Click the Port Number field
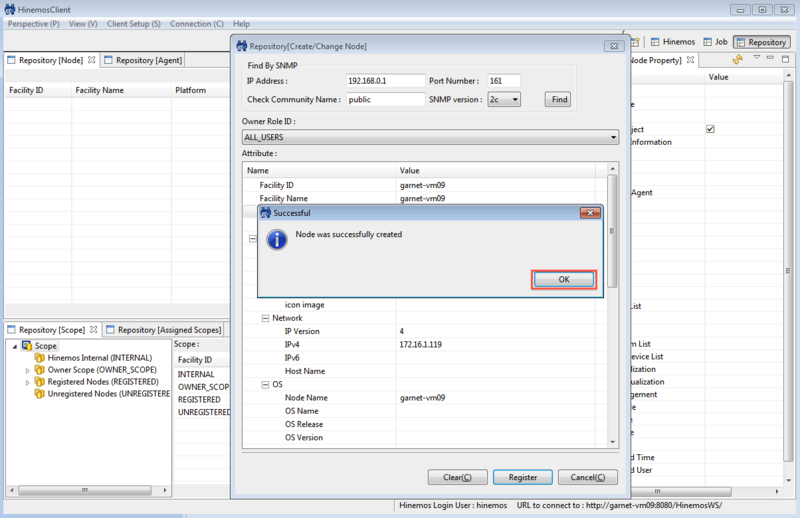Viewport: 800px width, 518px height. [504, 81]
